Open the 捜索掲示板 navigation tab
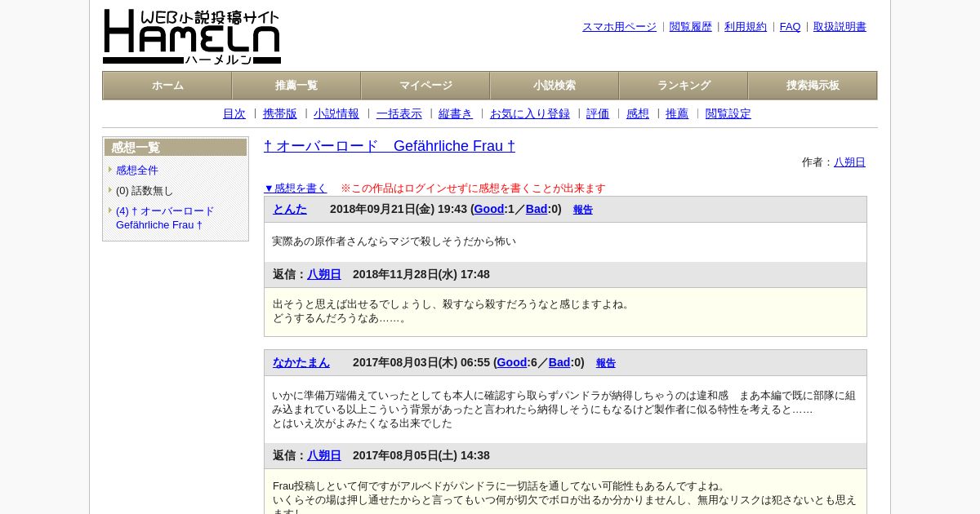Viewport: 980px width, 514px height. tap(813, 86)
